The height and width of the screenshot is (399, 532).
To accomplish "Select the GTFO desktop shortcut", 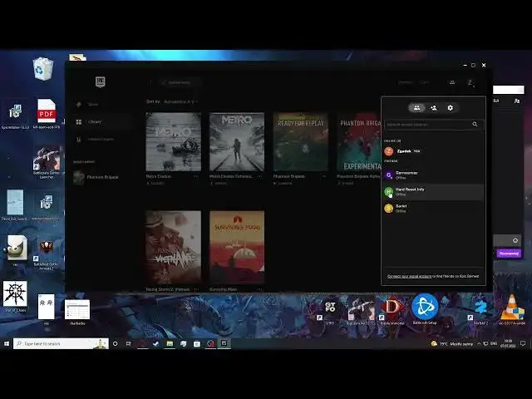I will 330,310.
